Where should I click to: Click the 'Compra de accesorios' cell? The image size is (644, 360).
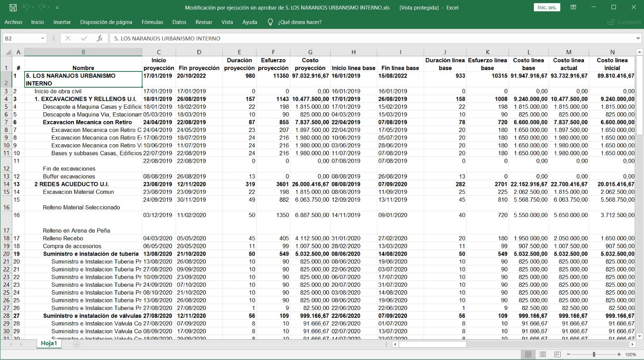pyautogui.click(x=83, y=246)
